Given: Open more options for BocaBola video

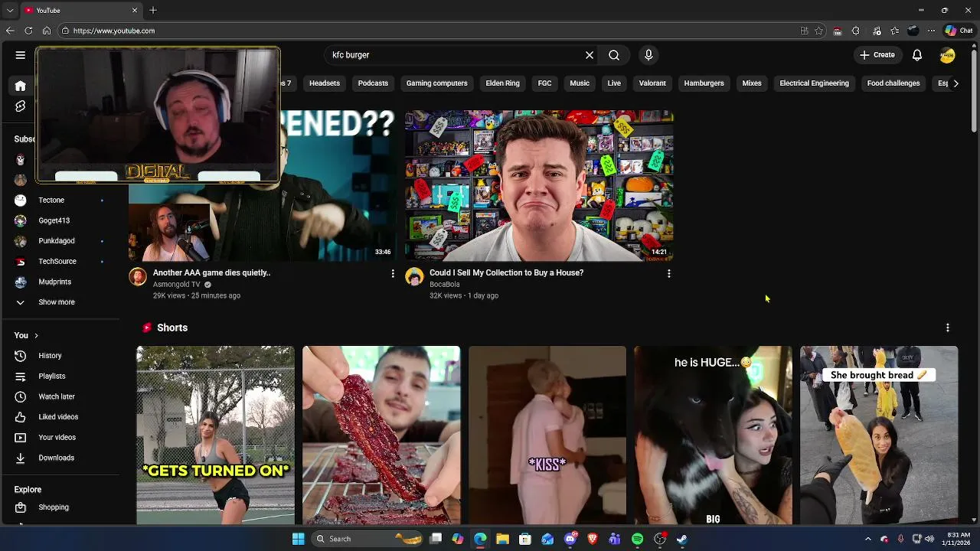Looking at the screenshot, I should pos(669,273).
